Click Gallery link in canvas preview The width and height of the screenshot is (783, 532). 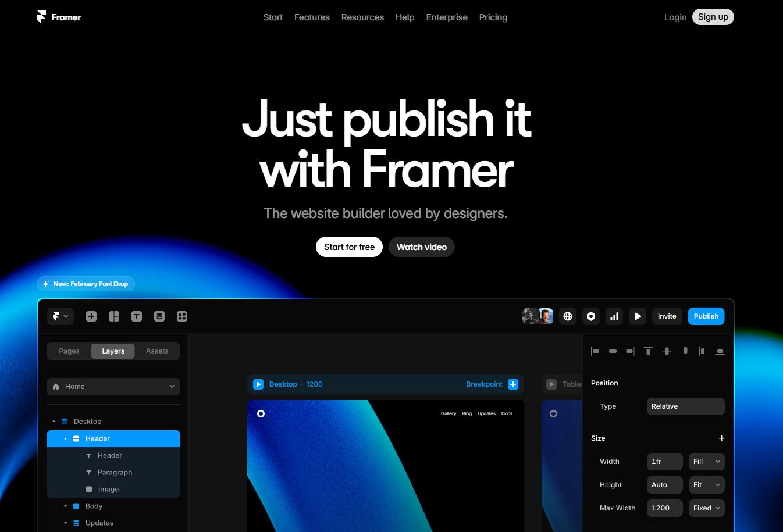click(449, 413)
